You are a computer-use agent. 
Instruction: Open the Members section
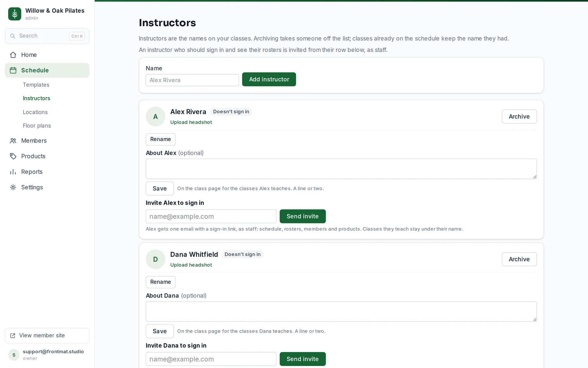47,141
